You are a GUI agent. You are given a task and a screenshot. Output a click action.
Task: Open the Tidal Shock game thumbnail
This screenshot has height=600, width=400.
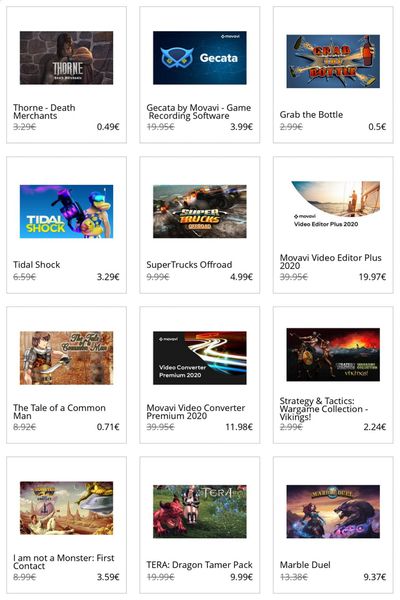click(x=66, y=212)
